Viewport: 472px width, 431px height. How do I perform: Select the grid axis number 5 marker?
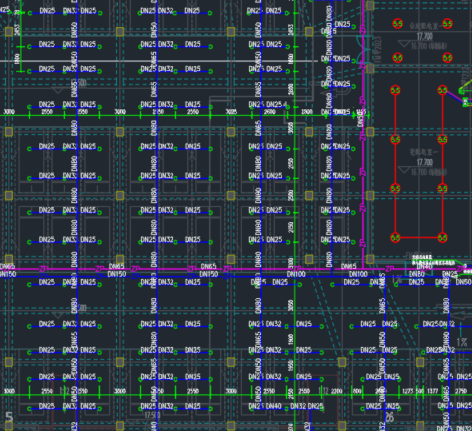9,417
